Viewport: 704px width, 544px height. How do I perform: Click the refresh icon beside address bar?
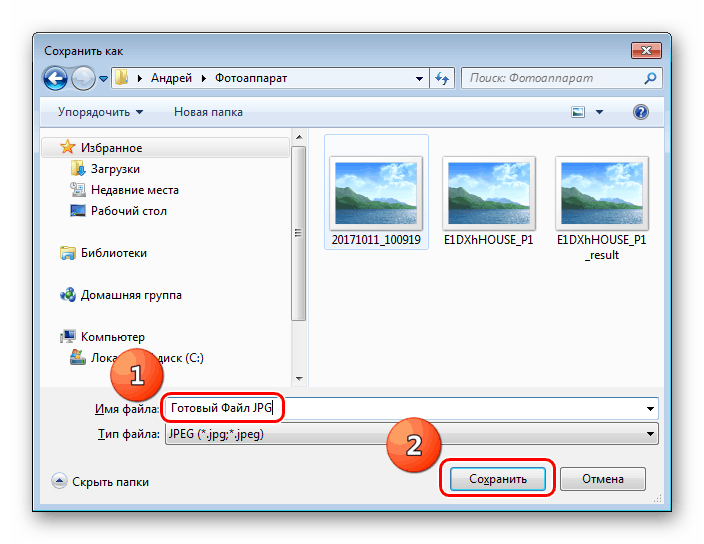click(443, 77)
